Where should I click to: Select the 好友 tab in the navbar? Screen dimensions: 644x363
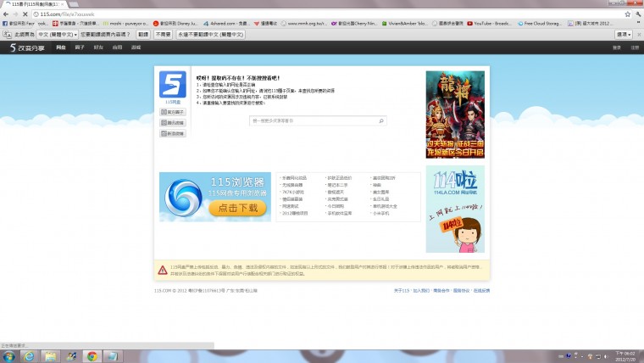coord(98,47)
